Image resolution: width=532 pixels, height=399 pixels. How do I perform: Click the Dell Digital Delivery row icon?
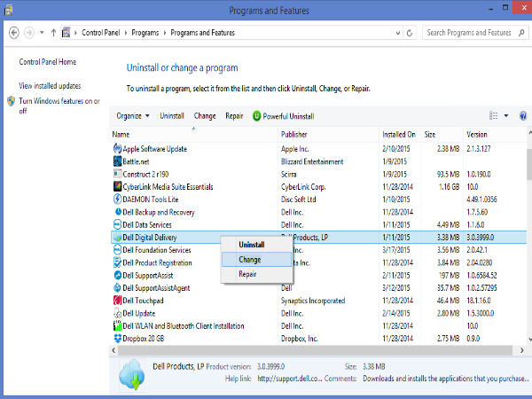[x=117, y=237]
